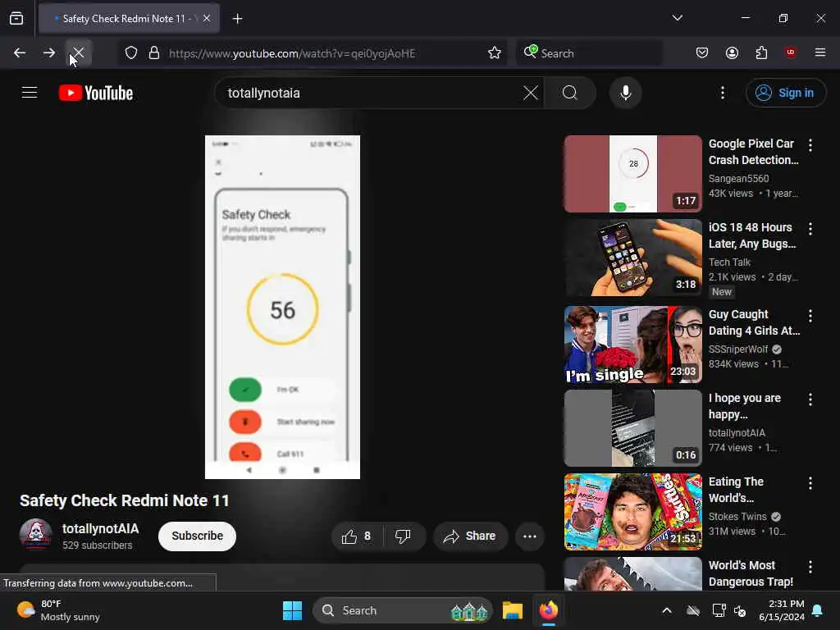Open the tracking protection shield icon
Image resolution: width=840 pixels, height=630 pixels.
[131, 53]
